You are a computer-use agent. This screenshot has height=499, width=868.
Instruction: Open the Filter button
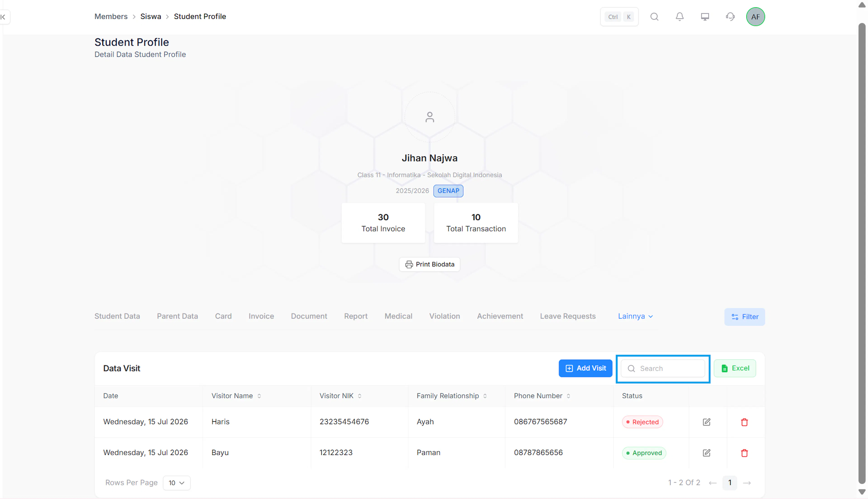744,317
